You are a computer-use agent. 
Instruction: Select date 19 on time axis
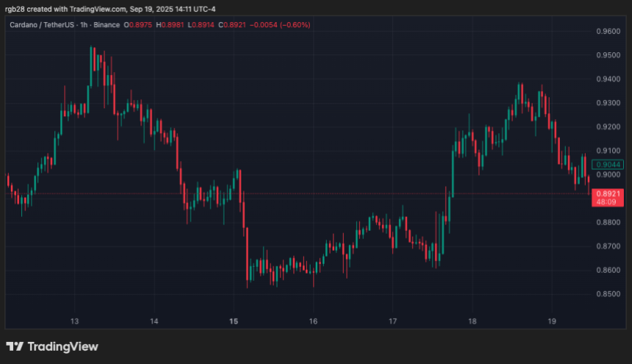[x=552, y=321]
